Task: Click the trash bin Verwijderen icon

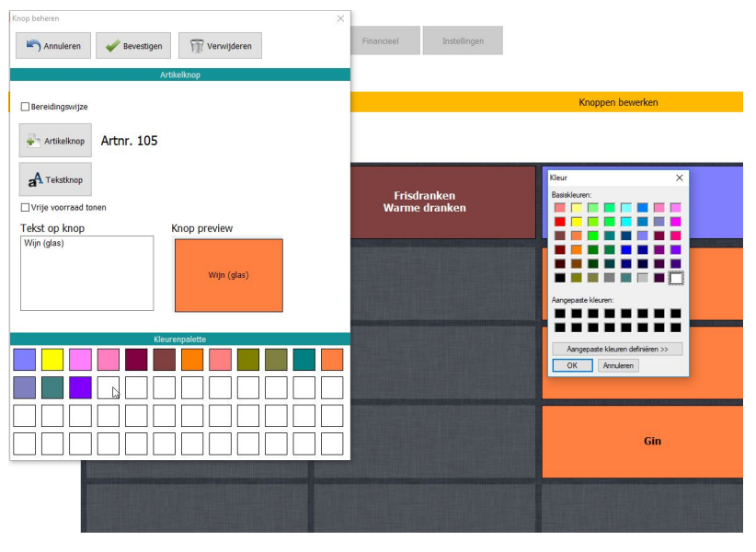Action: 196,46
